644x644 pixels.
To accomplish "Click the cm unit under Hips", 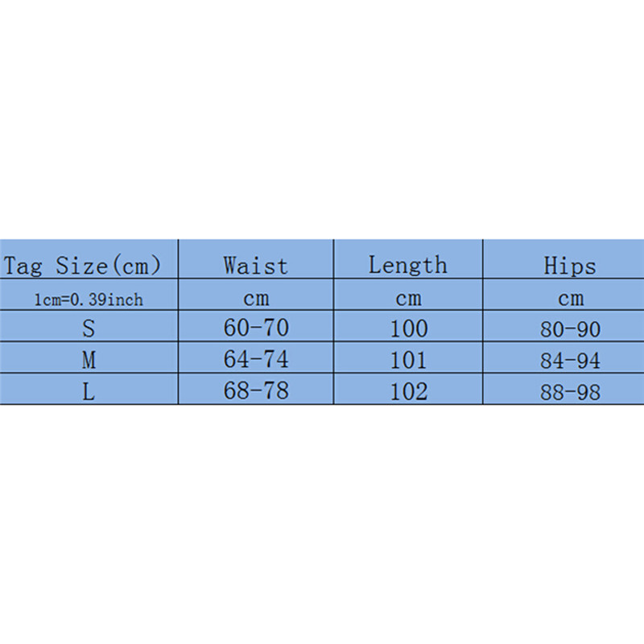I will [x=570, y=299].
